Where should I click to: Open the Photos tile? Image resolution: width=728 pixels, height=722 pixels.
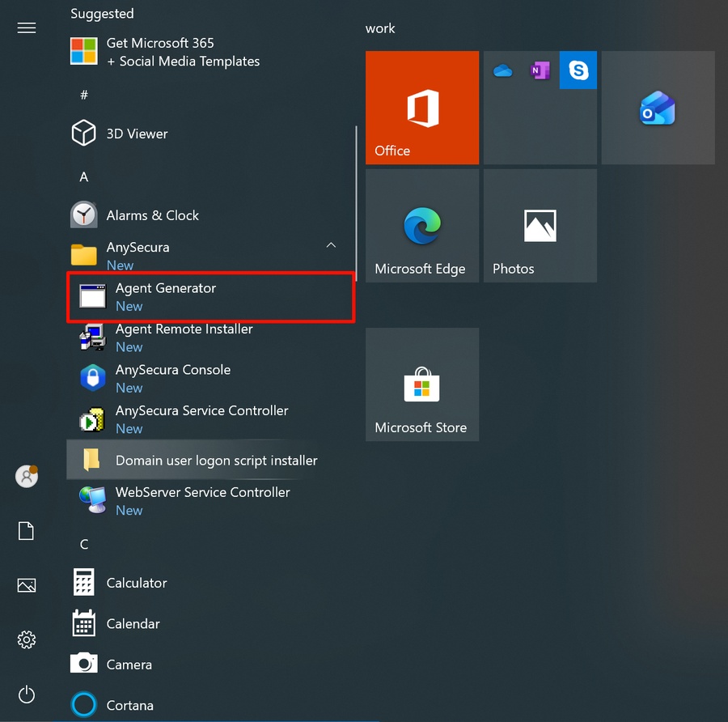[x=540, y=226]
